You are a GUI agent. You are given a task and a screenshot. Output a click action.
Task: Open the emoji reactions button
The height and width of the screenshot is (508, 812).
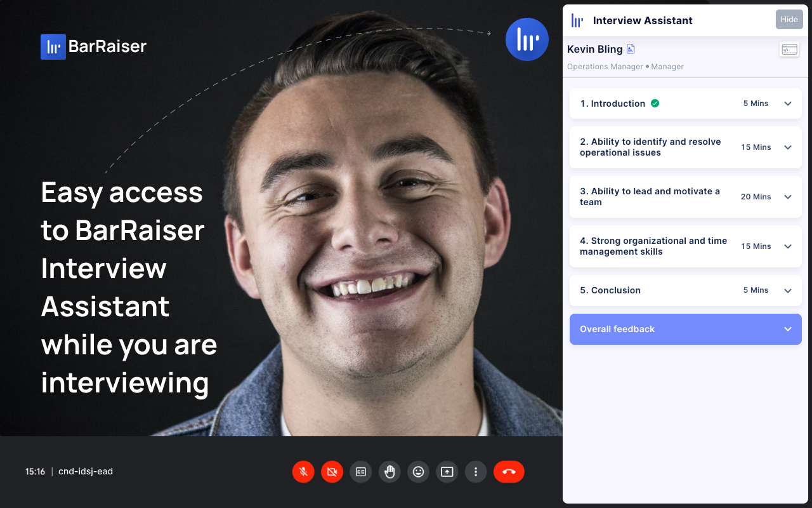point(418,472)
